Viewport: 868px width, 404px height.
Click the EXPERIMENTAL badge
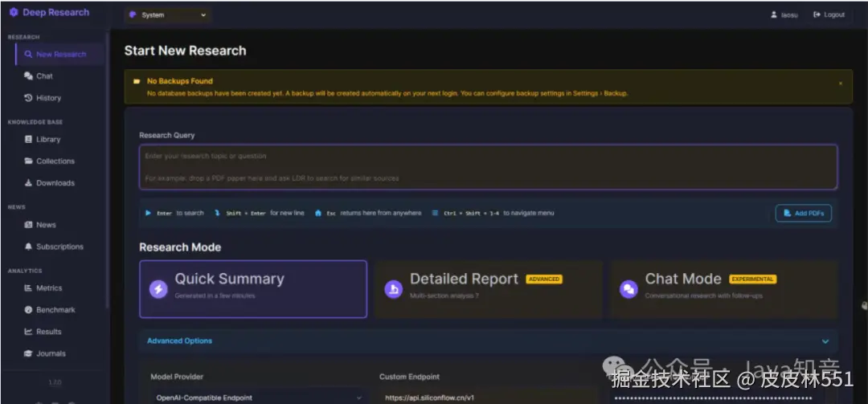tap(753, 279)
